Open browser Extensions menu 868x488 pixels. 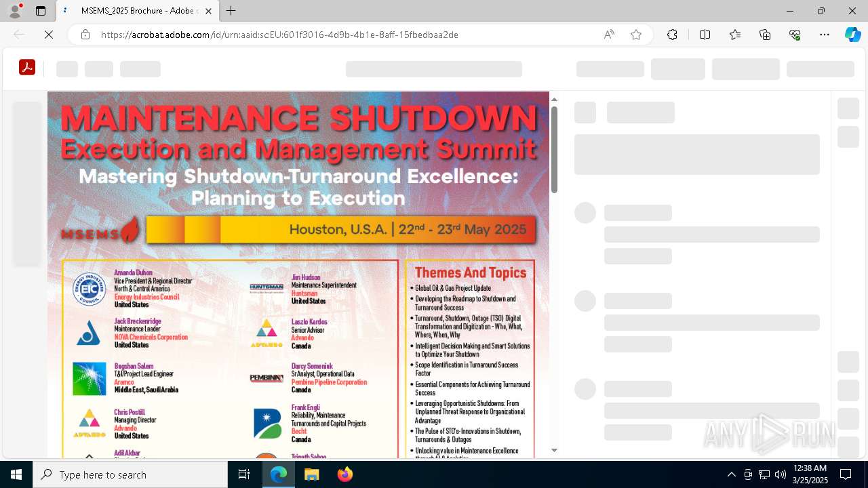tap(672, 35)
